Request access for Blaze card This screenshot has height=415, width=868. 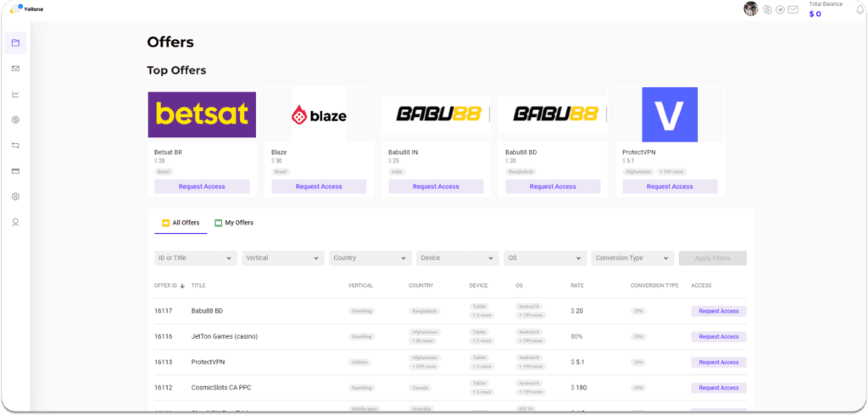[319, 186]
